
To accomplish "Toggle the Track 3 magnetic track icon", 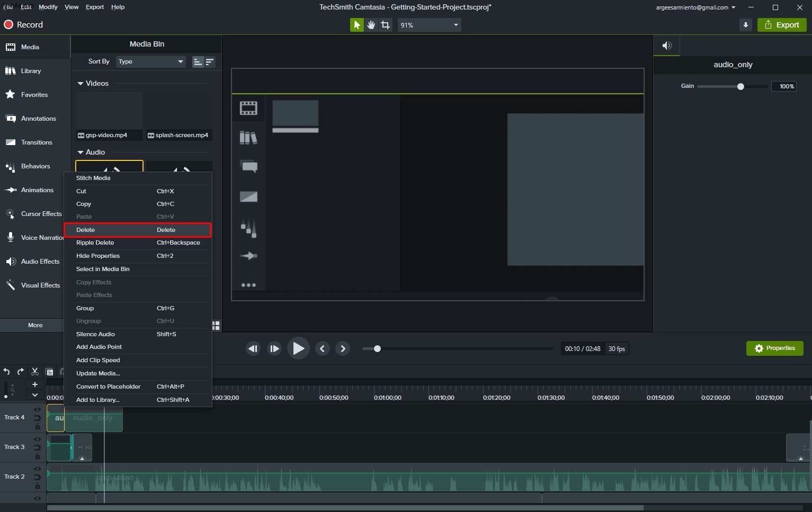I will pos(38,447).
